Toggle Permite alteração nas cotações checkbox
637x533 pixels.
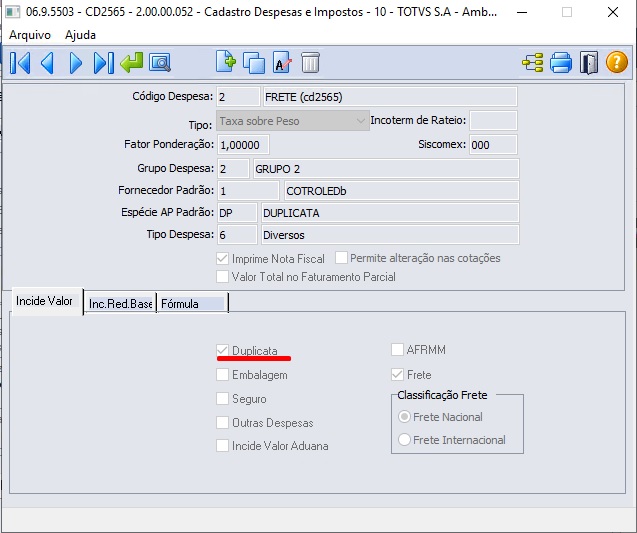coord(341,258)
